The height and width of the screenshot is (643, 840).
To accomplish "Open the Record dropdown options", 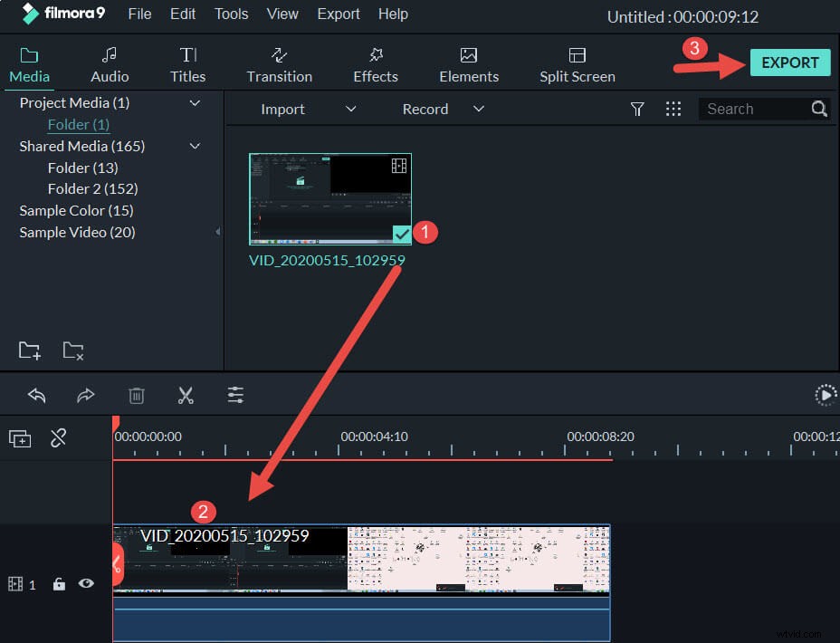I will tap(479, 109).
